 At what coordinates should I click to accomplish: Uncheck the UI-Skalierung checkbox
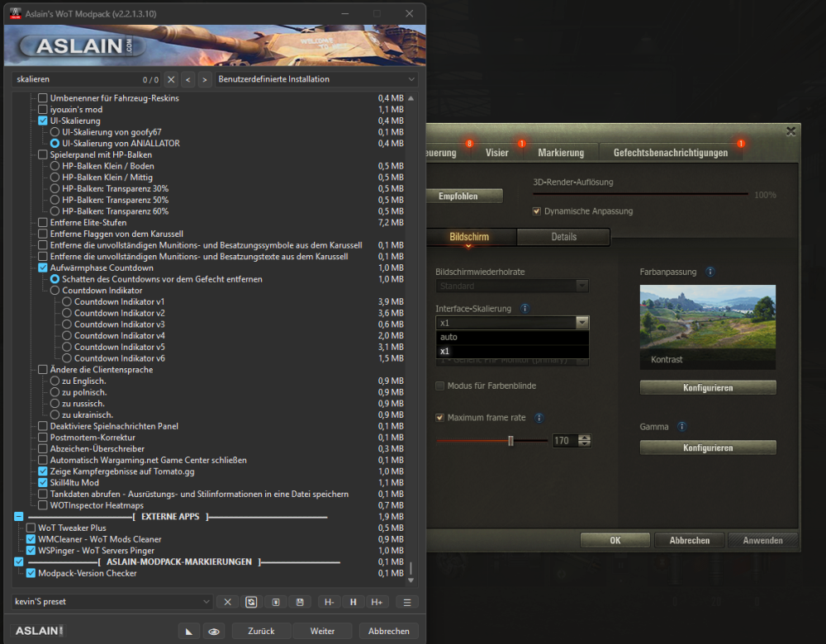(x=43, y=121)
